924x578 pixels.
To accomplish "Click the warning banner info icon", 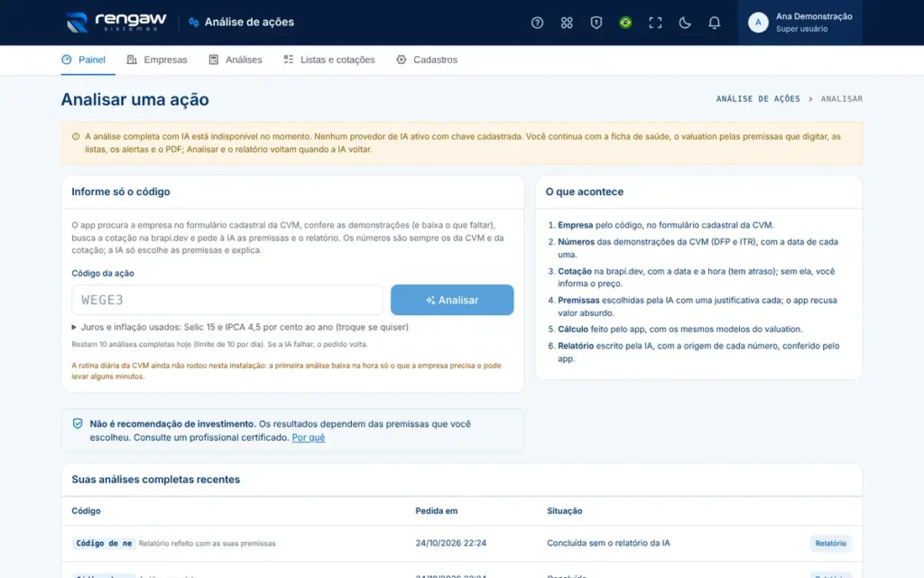I will pos(76,136).
